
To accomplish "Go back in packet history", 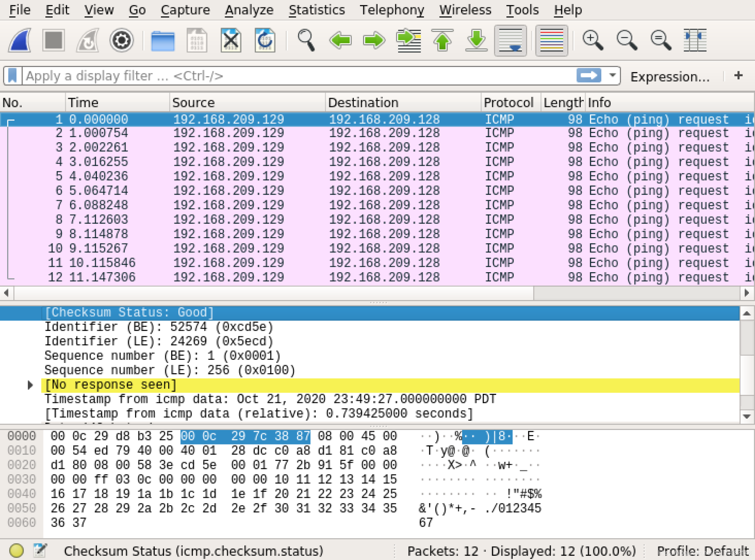I will [340, 40].
